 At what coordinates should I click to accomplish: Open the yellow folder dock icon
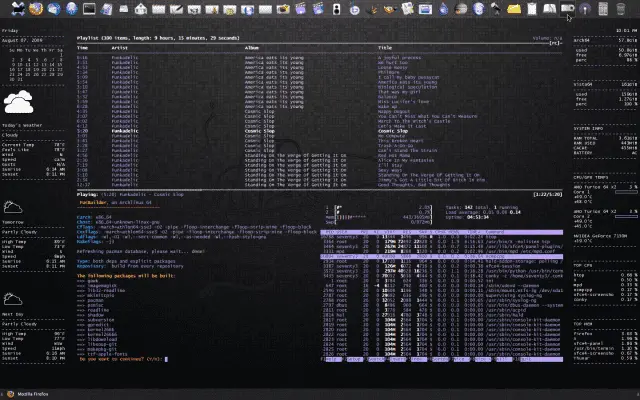pyautogui.click(x=514, y=9)
